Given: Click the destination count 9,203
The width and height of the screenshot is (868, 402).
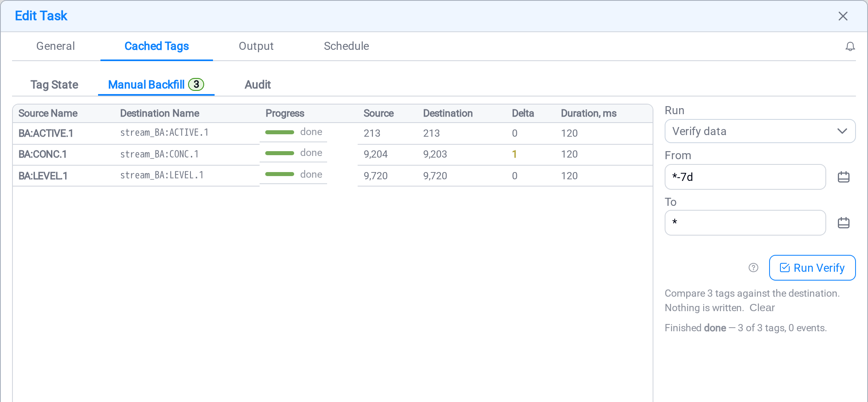Looking at the screenshot, I should point(435,154).
